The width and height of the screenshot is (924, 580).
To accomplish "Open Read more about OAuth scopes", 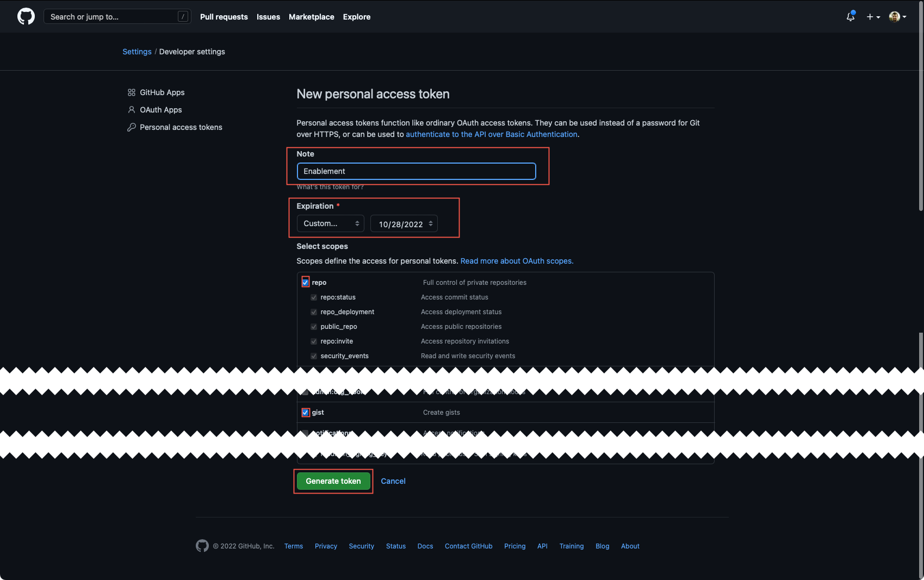I will coord(517,261).
